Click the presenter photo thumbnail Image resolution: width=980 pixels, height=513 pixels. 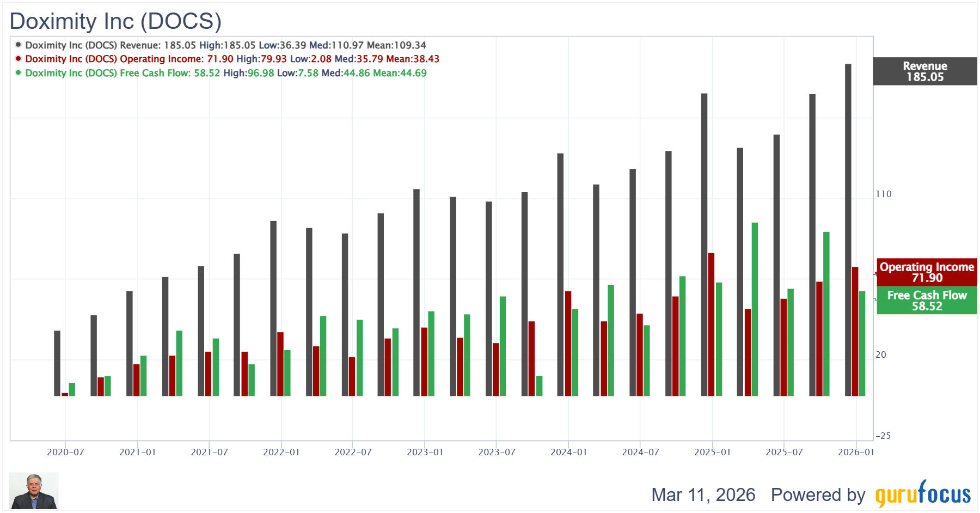point(34,491)
